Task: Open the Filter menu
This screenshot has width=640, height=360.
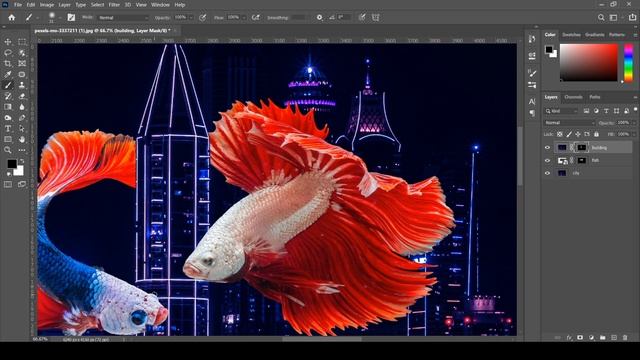Action: [x=114, y=5]
